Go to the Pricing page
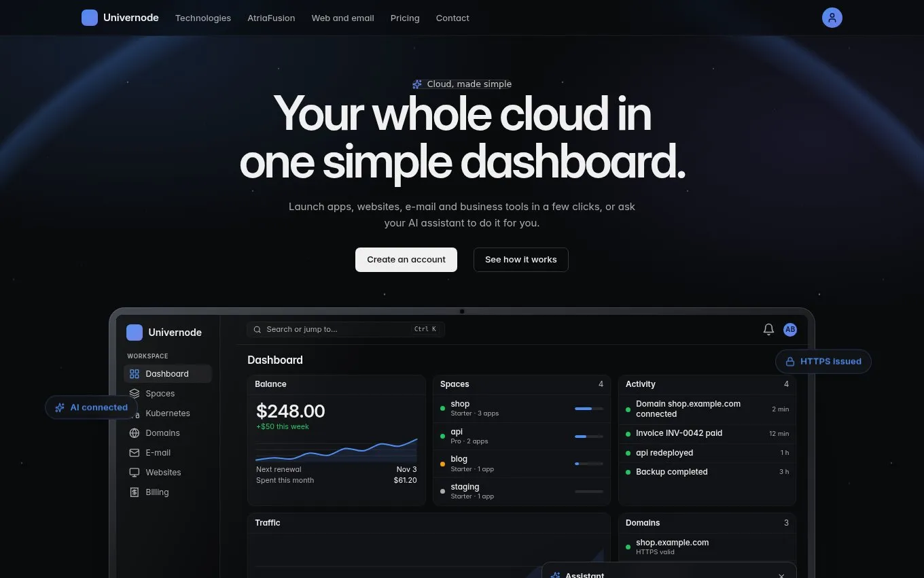 pyautogui.click(x=405, y=18)
